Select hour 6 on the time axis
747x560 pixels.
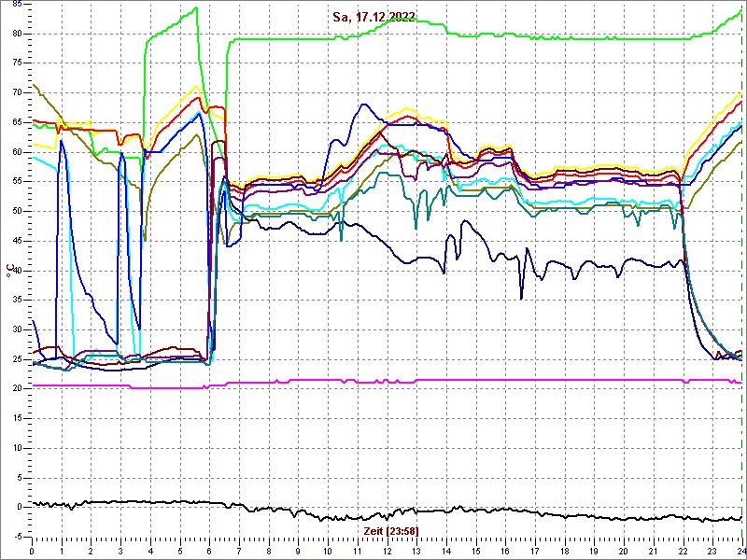coord(209,552)
